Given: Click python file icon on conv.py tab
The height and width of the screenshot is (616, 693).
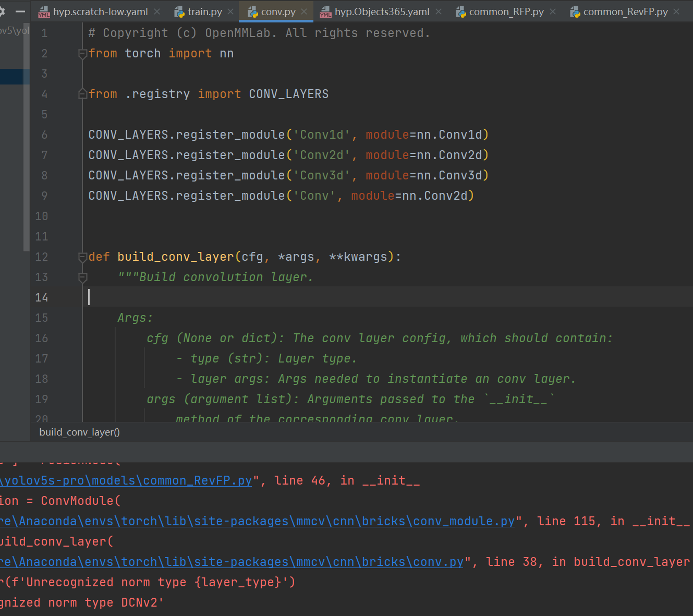Looking at the screenshot, I should coord(253,11).
